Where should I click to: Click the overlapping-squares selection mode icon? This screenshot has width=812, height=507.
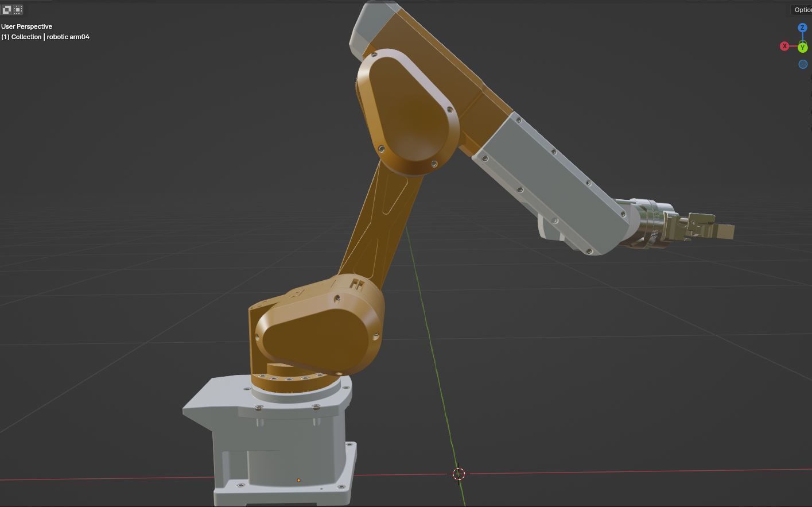[x=6, y=10]
